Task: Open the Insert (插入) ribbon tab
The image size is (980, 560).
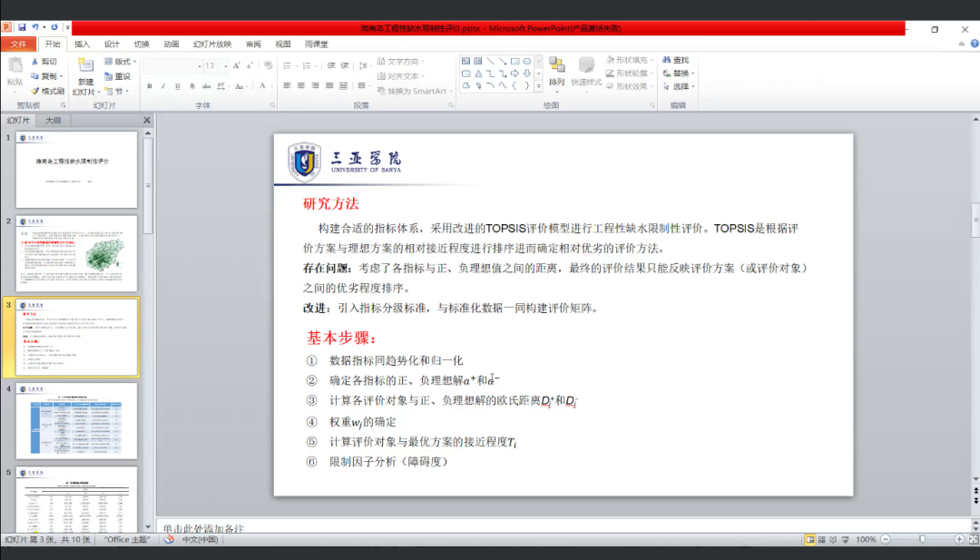Action: coord(83,44)
